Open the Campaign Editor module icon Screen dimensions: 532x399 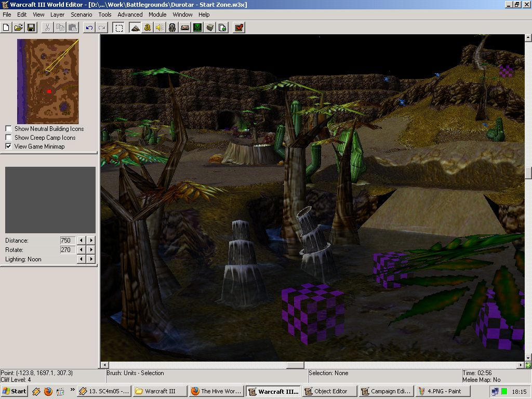pos(185,28)
